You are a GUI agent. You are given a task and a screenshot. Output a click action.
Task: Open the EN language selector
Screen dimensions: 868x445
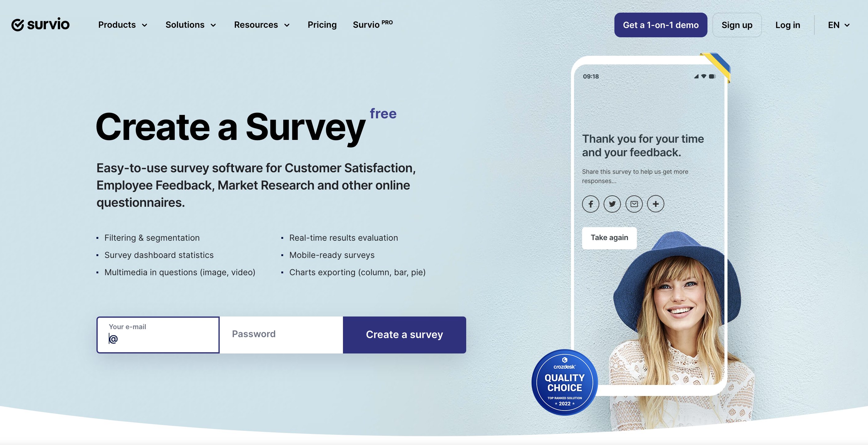pos(838,24)
